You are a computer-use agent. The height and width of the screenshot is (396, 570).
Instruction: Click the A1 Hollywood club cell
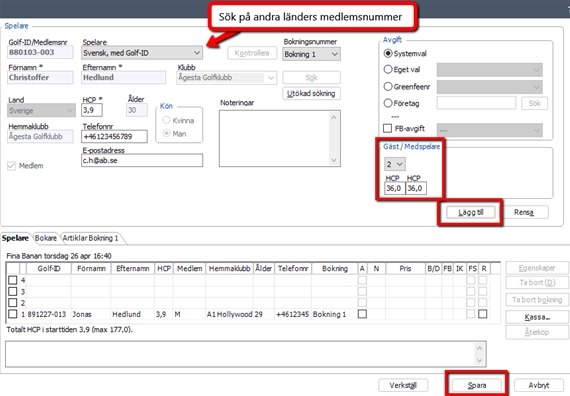click(x=229, y=314)
